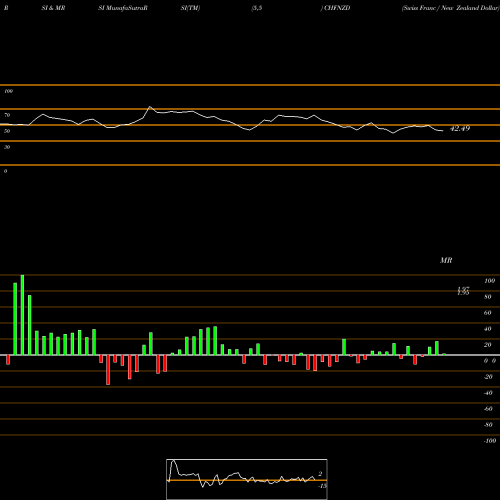Click the MR axis label 100
Image resolution: width=500 pixels, height=500 pixels.
tap(489, 281)
